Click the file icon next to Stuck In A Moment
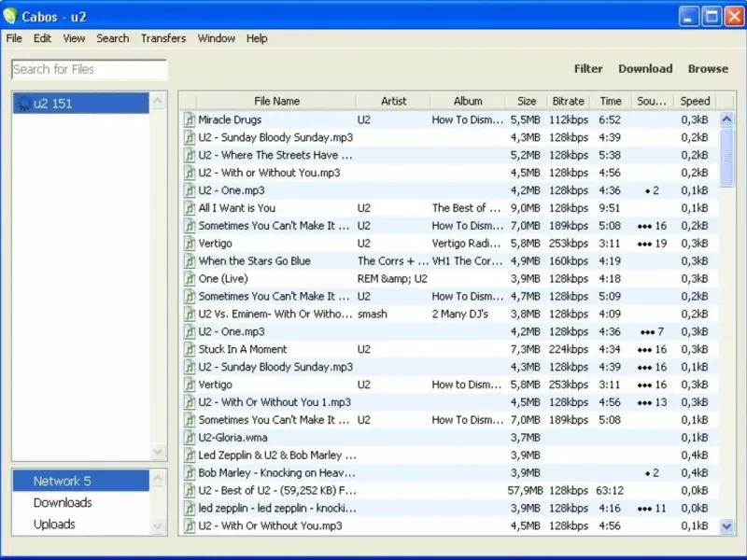 click(190, 349)
